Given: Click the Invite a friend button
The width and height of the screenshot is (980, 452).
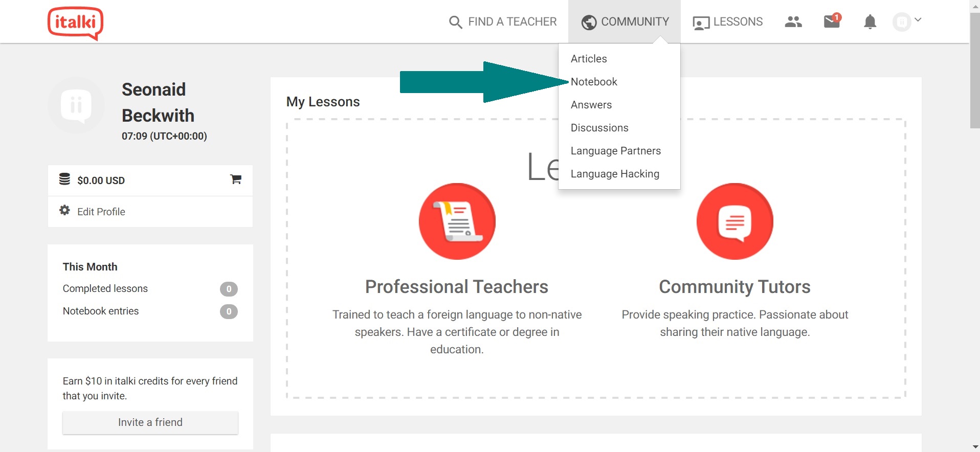Looking at the screenshot, I should pyautogui.click(x=150, y=422).
